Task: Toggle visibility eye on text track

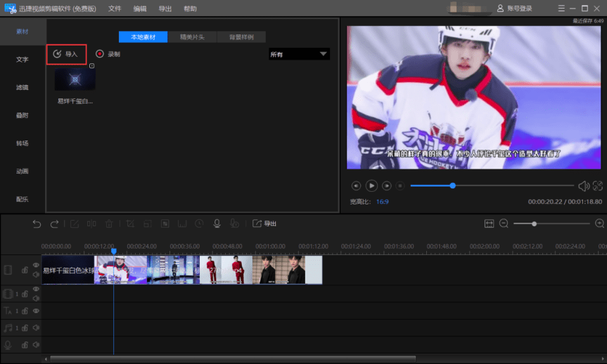Action: 36,311
